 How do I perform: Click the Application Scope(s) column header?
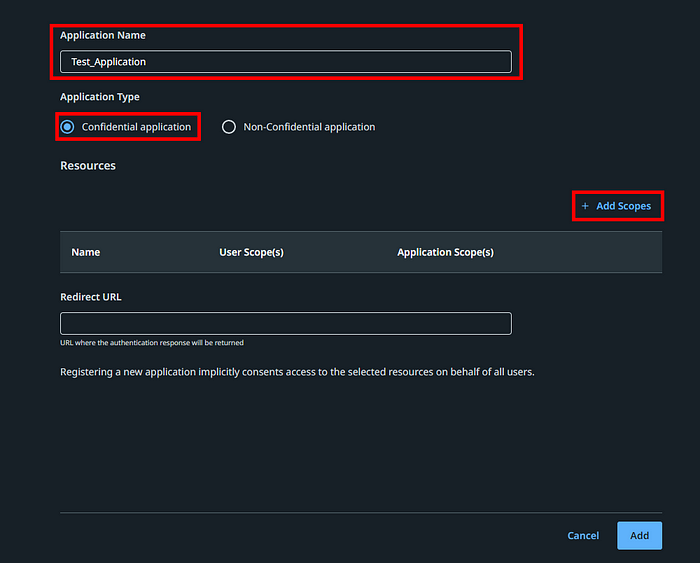pyautogui.click(x=446, y=252)
